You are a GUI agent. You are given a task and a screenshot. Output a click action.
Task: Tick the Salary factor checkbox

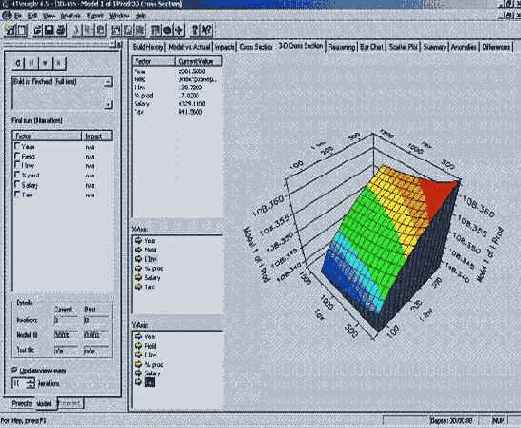pos(17,184)
